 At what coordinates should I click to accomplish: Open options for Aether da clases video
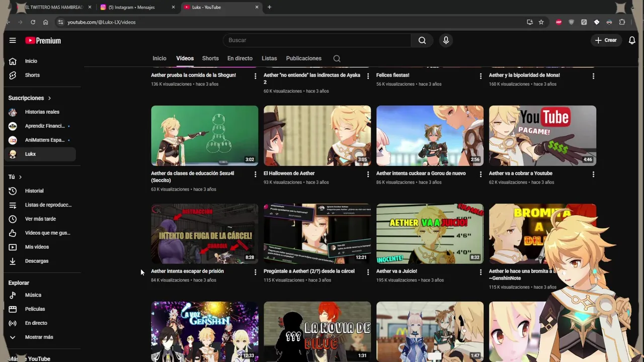coord(255,174)
